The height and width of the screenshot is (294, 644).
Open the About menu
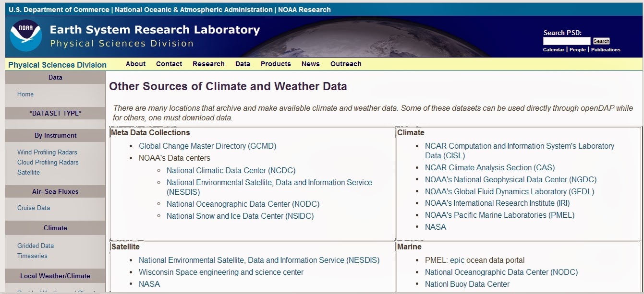pos(135,64)
